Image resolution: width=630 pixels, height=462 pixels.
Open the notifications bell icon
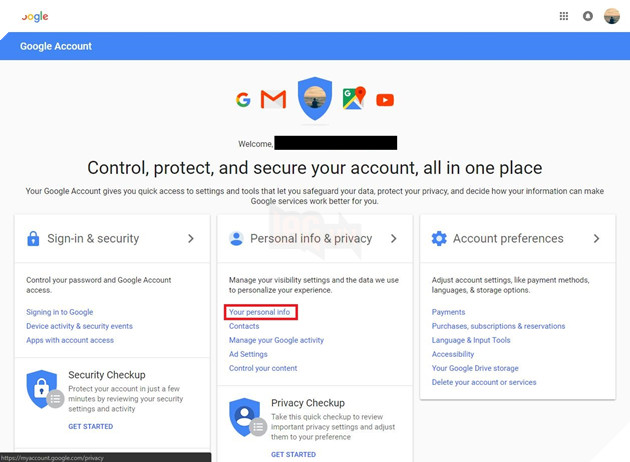pos(587,16)
